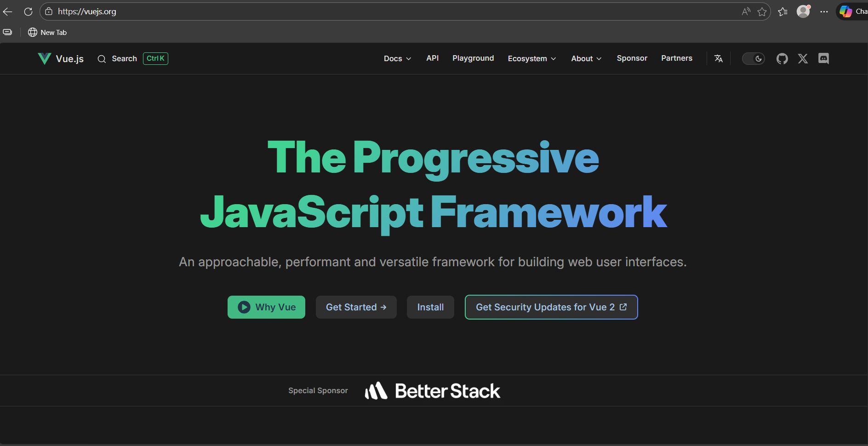Viewport: 868px width, 446px height.
Task: Get Security Updates for Vue 2
Action: click(551, 307)
